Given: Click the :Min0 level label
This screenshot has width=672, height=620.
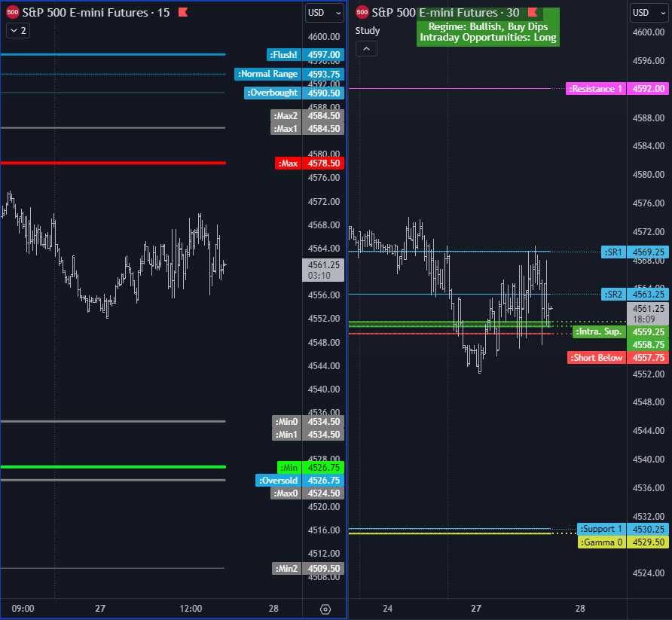Looking at the screenshot, I should 286,422.
